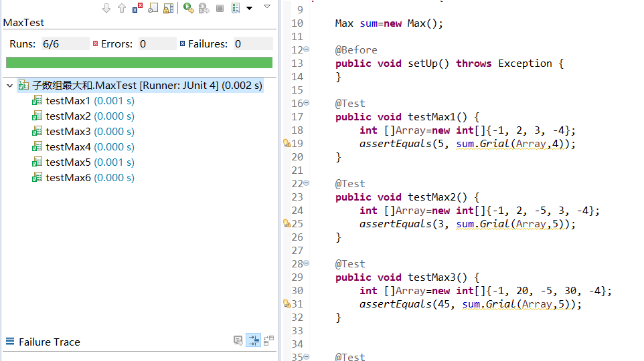Collapse the @Before fold at line 12
644x361 pixels.
tap(307, 49)
